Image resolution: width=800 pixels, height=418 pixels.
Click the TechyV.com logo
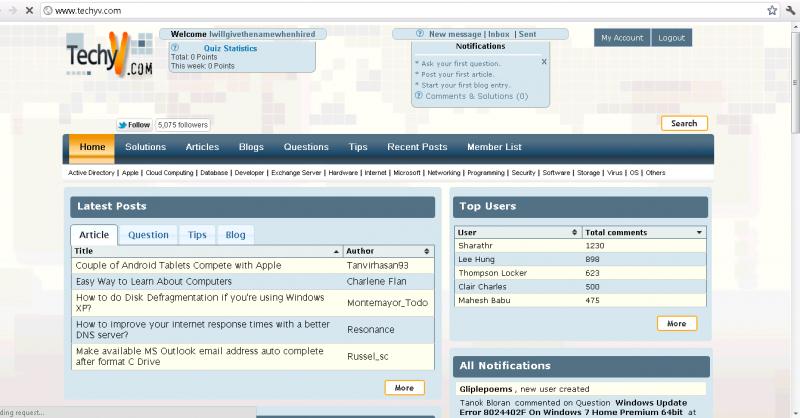tap(111, 63)
